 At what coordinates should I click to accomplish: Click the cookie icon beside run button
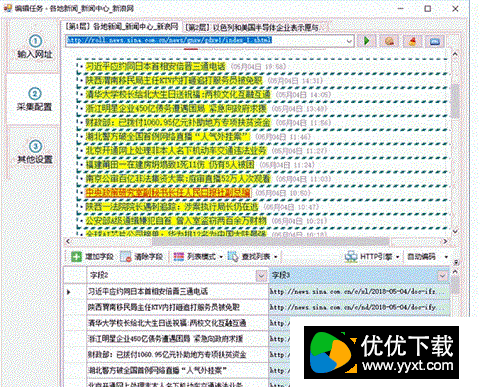click(x=389, y=41)
